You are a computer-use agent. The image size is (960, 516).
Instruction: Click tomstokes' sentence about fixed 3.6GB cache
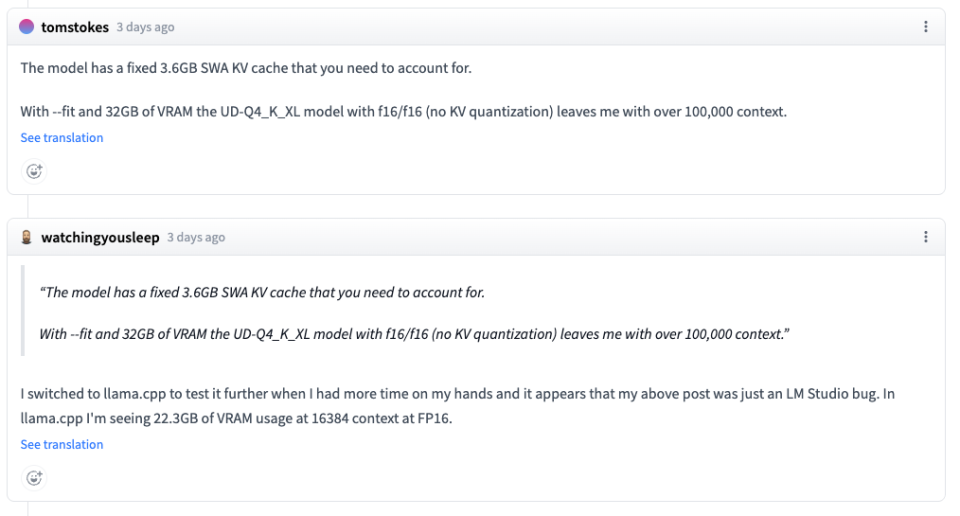click(245, 68)
